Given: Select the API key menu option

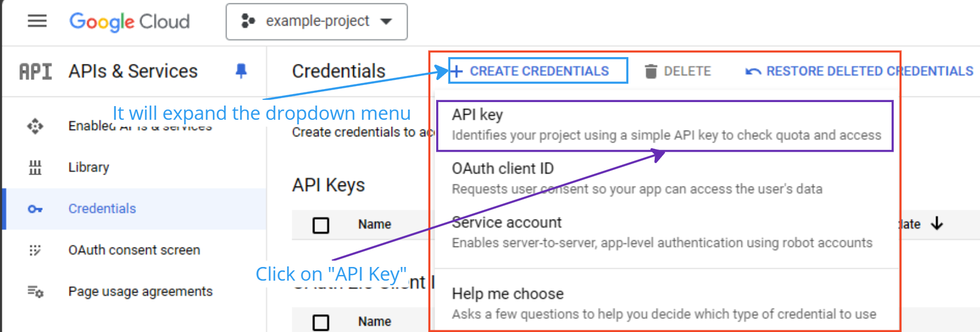Looking at the screenshot, I should [x=664, y=125].
